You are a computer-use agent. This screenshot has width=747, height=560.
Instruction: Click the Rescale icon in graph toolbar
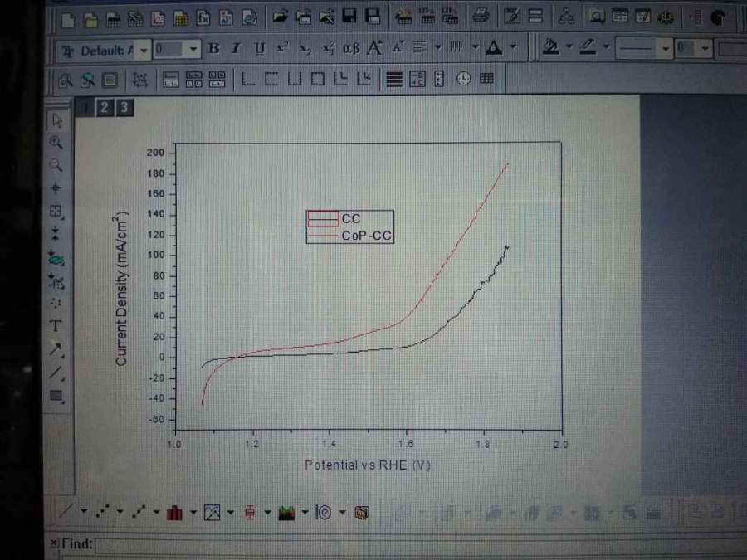pos(140,80)
